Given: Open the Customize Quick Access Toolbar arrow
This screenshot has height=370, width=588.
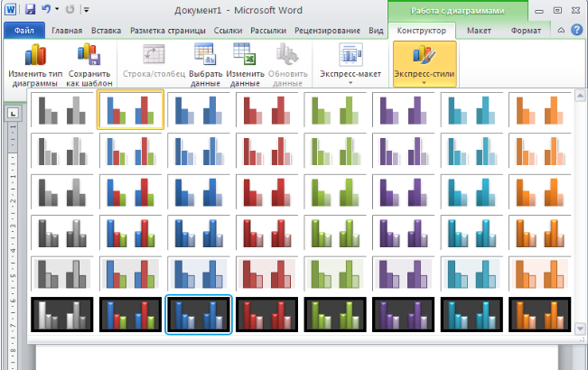Looking at the screenshot, I should click(86, 11).
